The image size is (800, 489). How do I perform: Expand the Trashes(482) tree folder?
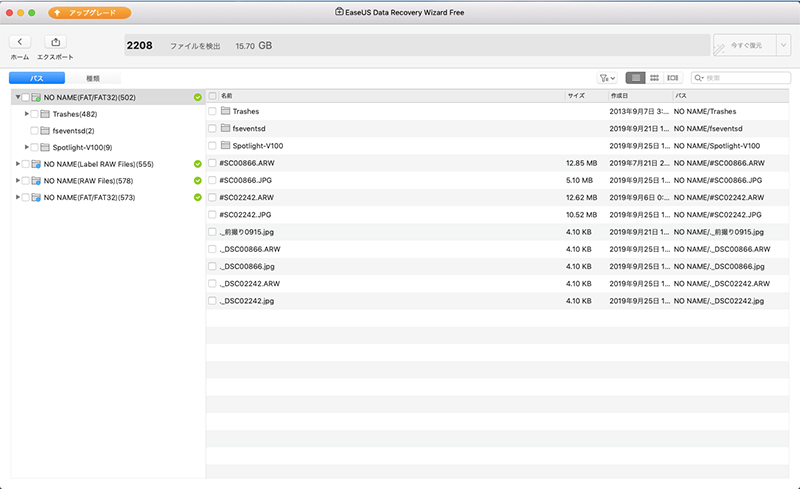tap(27, 114)
